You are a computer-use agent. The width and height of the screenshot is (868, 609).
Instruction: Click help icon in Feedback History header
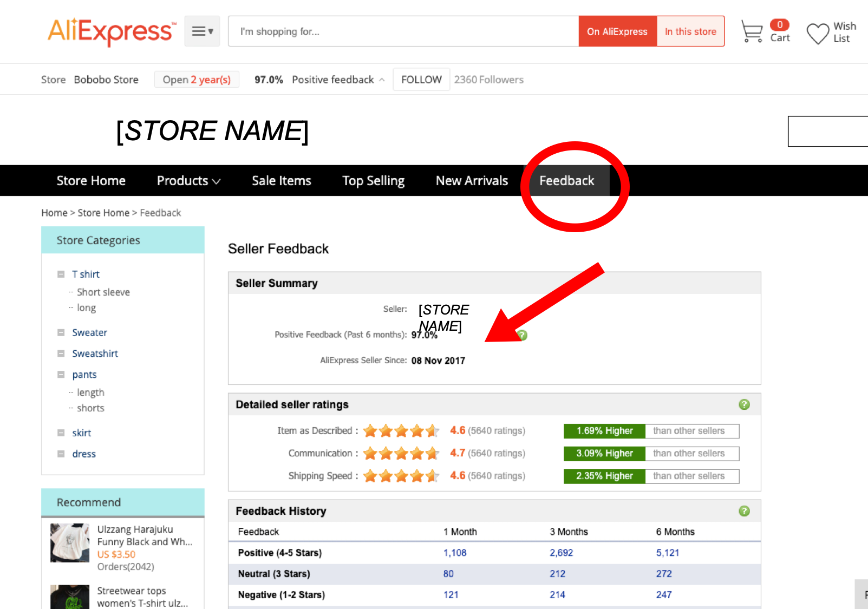pyautogui.click(x=745, y=511)
